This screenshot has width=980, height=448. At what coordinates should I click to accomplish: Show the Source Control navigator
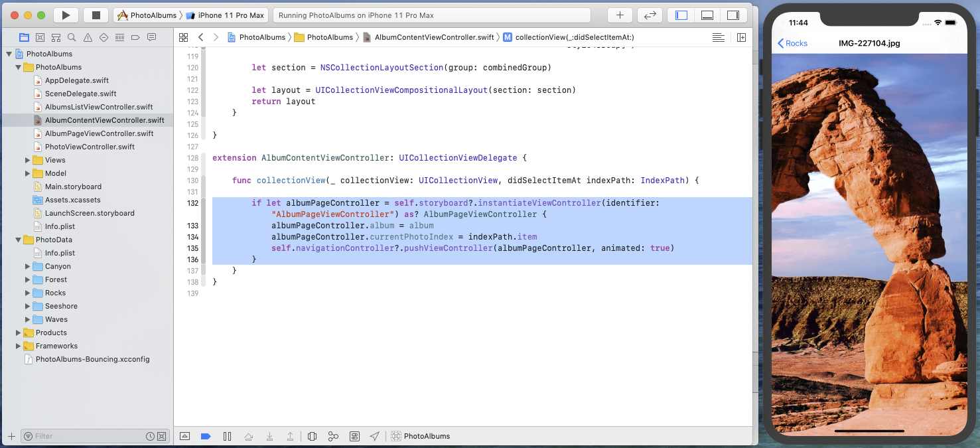coord(40,37)
